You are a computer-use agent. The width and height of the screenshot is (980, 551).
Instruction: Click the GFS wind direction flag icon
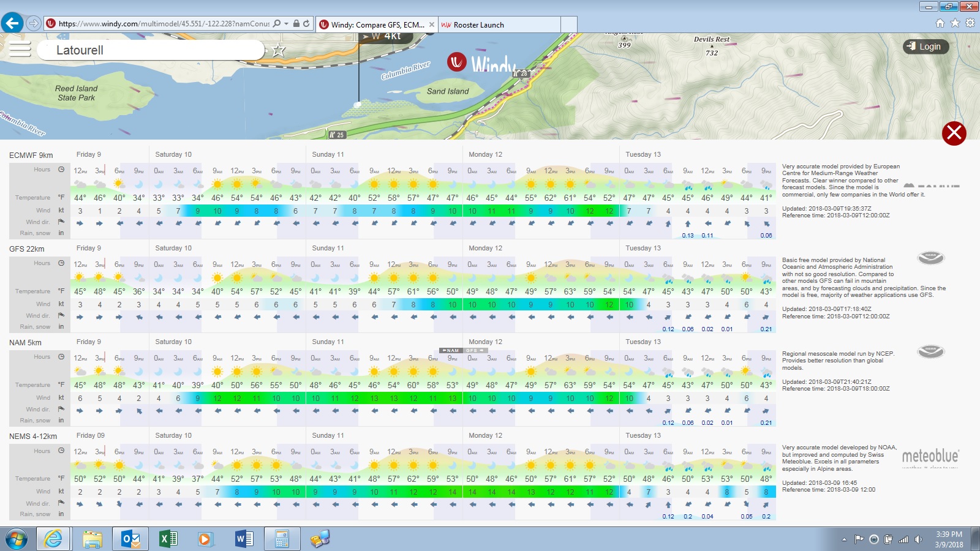tap(61, 315)
